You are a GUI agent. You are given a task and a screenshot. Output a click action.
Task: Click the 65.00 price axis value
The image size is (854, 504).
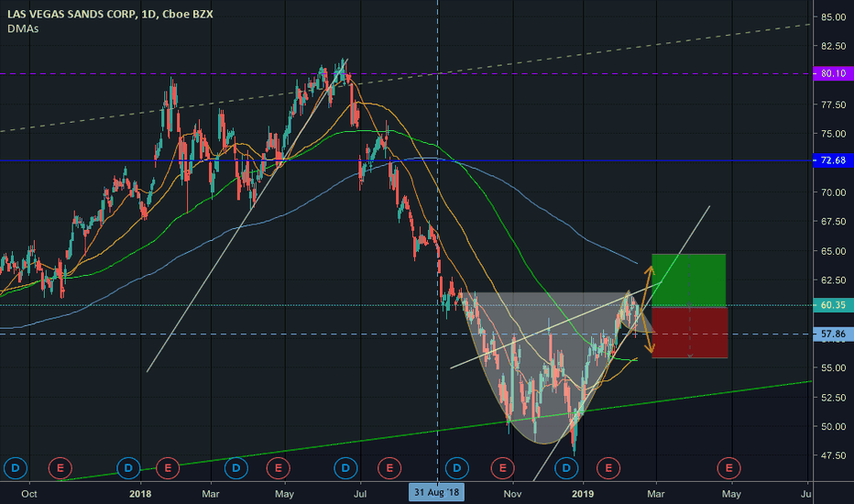(x=833, y=251)
